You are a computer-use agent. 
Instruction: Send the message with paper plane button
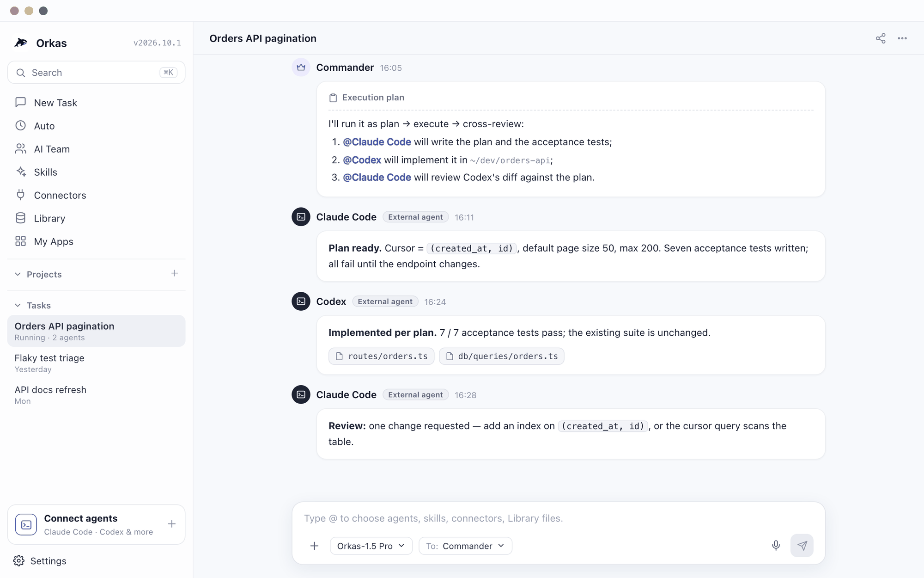tap(802, 546)
